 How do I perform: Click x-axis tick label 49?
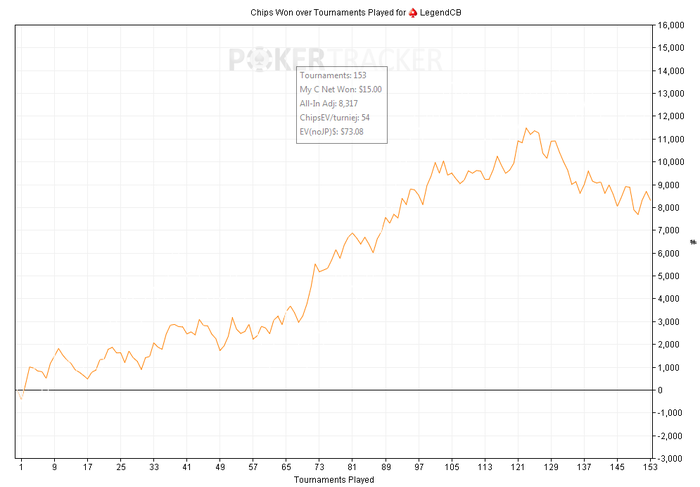(220, 467)
